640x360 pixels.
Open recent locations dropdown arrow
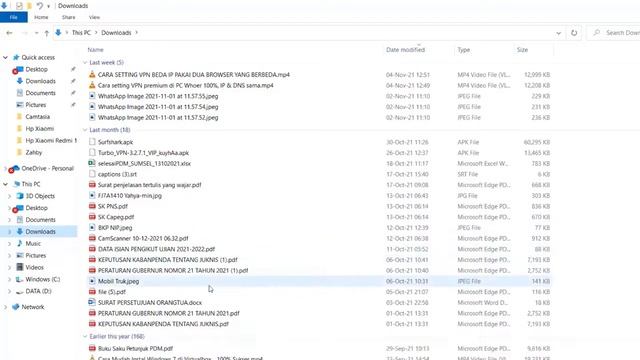[36, 33]
